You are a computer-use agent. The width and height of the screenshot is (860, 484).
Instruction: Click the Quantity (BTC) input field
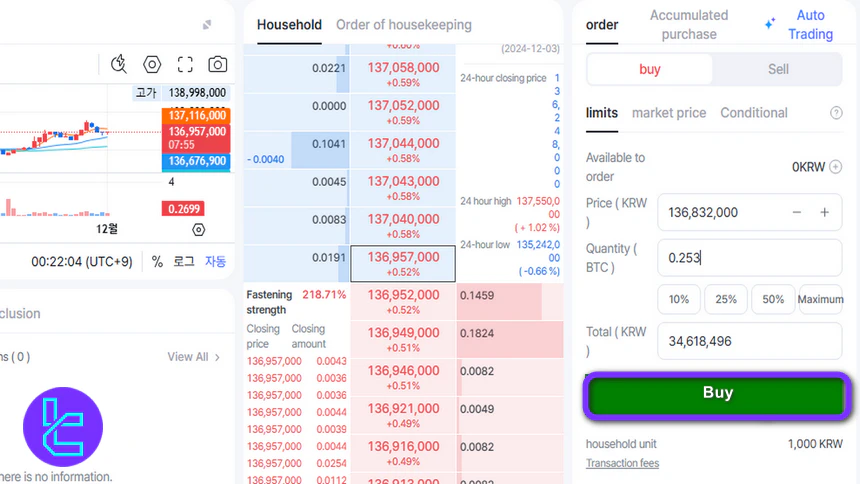(749, 257)
